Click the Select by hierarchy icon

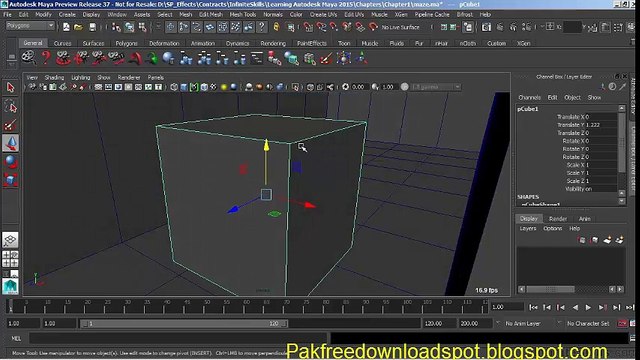116,27
